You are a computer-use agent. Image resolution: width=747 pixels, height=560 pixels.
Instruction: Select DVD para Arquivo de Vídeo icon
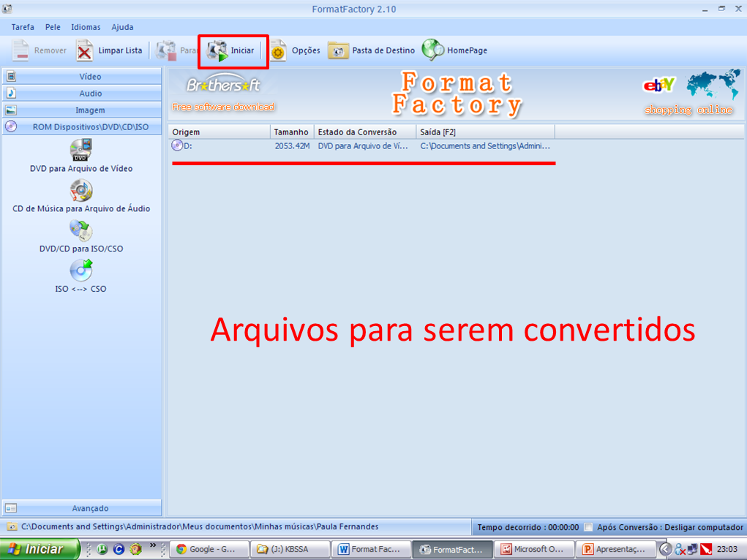pyautogui.click(x=81, y=150)
